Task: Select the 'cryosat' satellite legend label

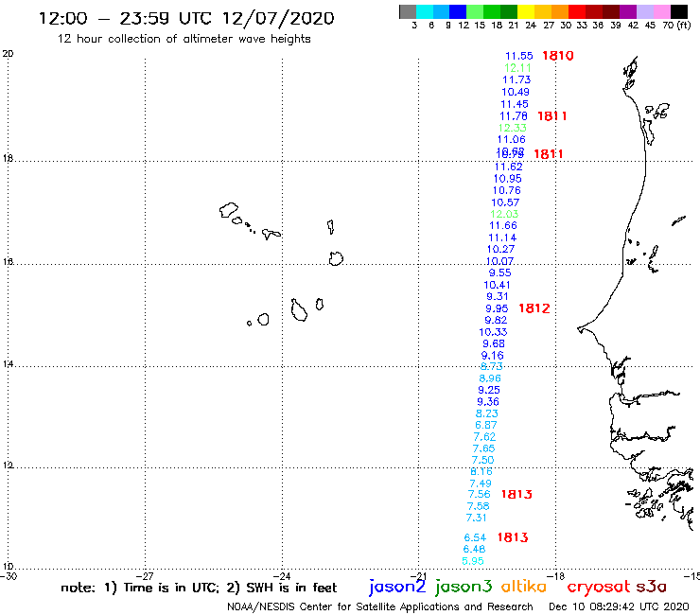Action: (x=599, y=588)
